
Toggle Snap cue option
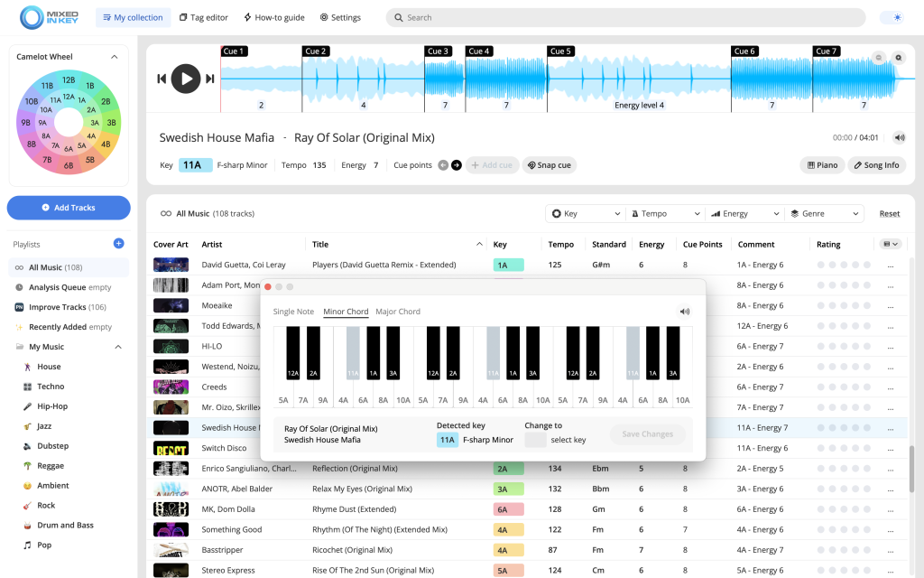549,165
